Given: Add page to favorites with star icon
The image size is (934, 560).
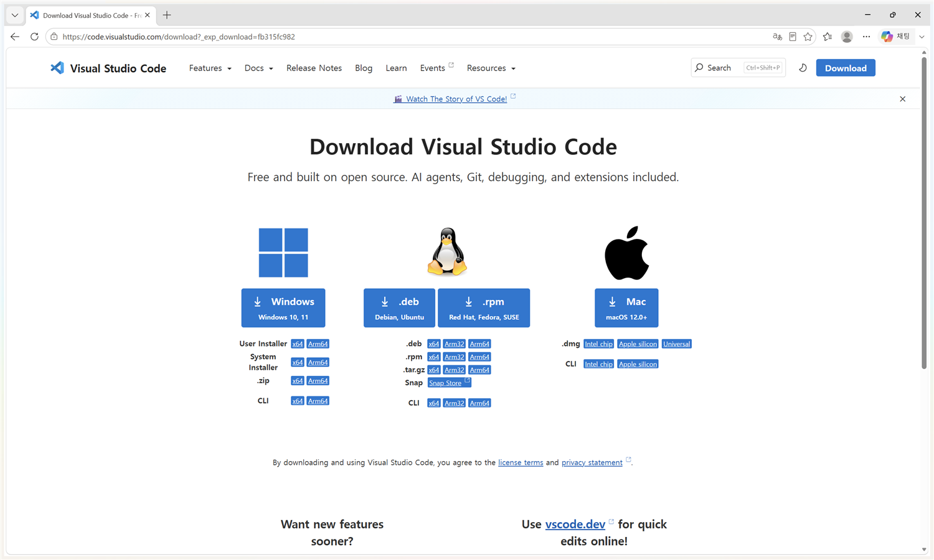Looking at the screenshot, I should point(808,37).
